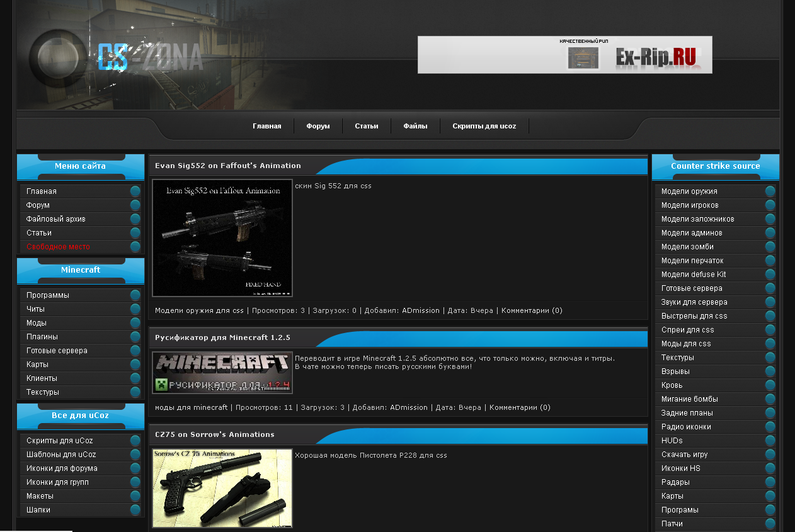Select Иконки для форума in left sidebar
Screen dimensions: 795x532
tap(62, 468)
